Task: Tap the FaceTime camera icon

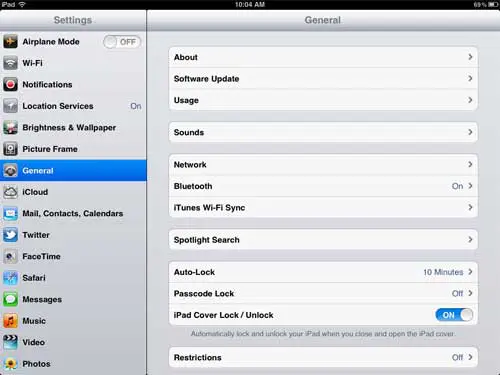Action: [x=10, y=257]
